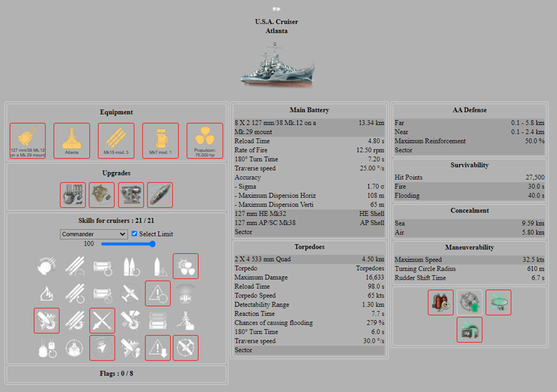557x392 pixels.
Task: Click the ship-hull upgrade in fourth slot
Action: tap(160, 195)
